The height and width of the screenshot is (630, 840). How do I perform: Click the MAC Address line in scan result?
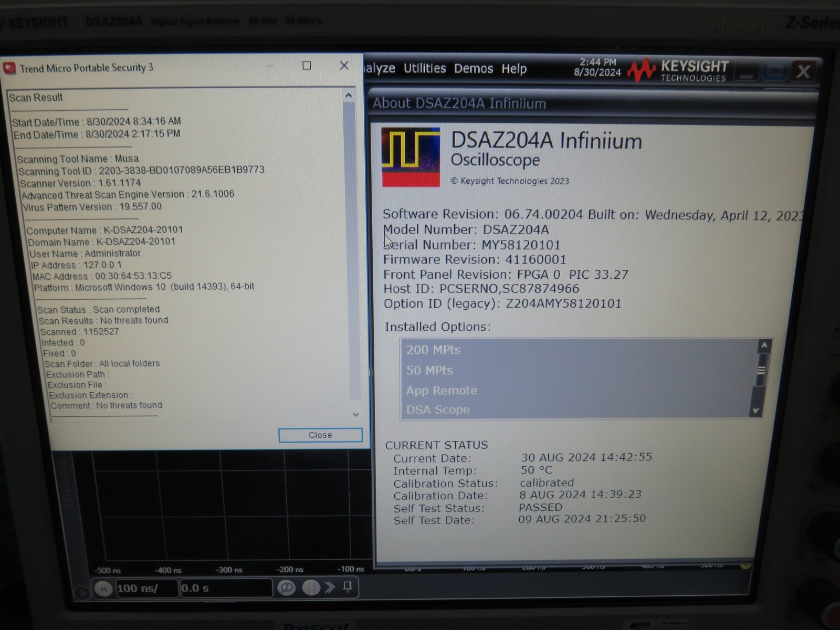[102, 276]
